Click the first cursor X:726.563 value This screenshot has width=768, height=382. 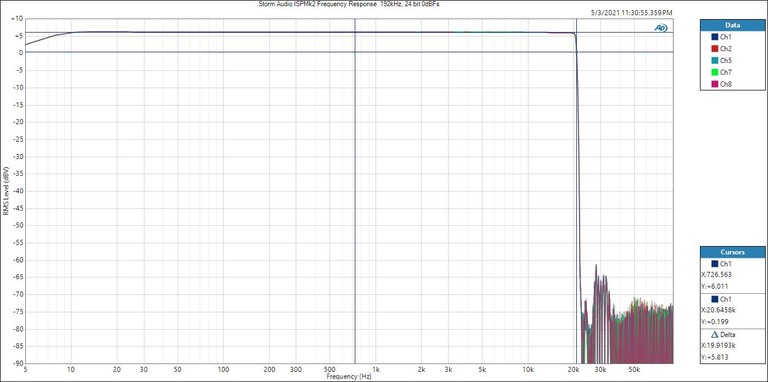point(718,275)
